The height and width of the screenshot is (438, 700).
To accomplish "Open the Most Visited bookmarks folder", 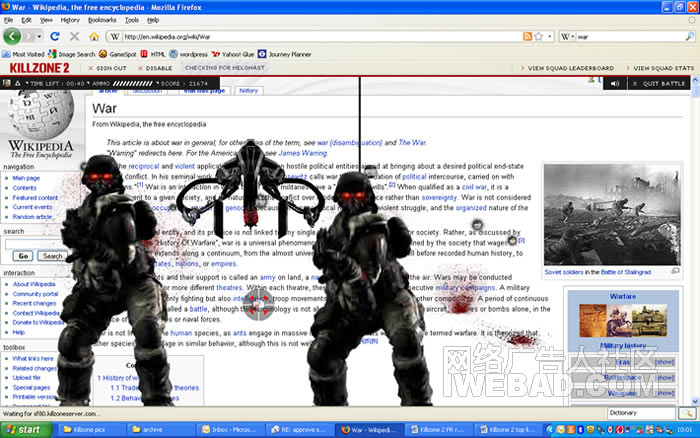I will [23, 54].
